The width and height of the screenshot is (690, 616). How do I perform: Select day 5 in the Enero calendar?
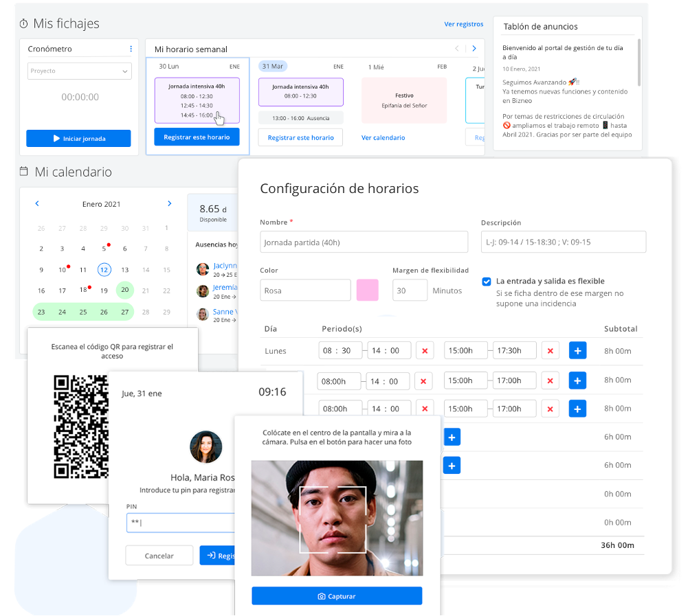104,249
